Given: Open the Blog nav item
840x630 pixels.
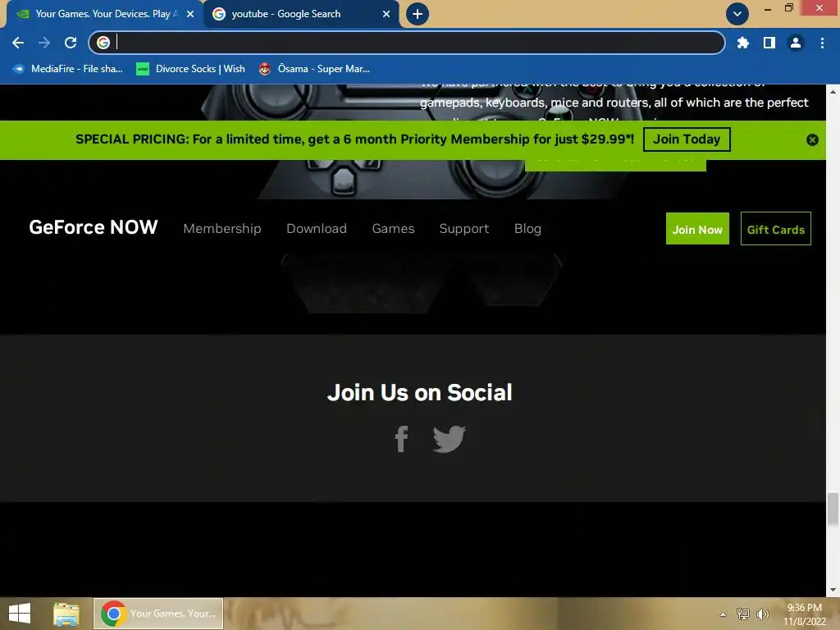Looking at the screenshot, I should [527, 229].
